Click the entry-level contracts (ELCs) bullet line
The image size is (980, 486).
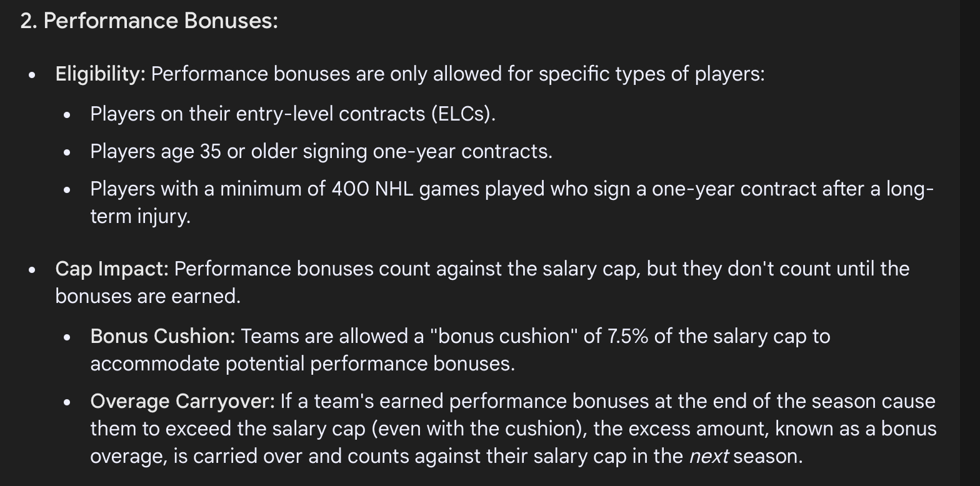tap(292, 114)
